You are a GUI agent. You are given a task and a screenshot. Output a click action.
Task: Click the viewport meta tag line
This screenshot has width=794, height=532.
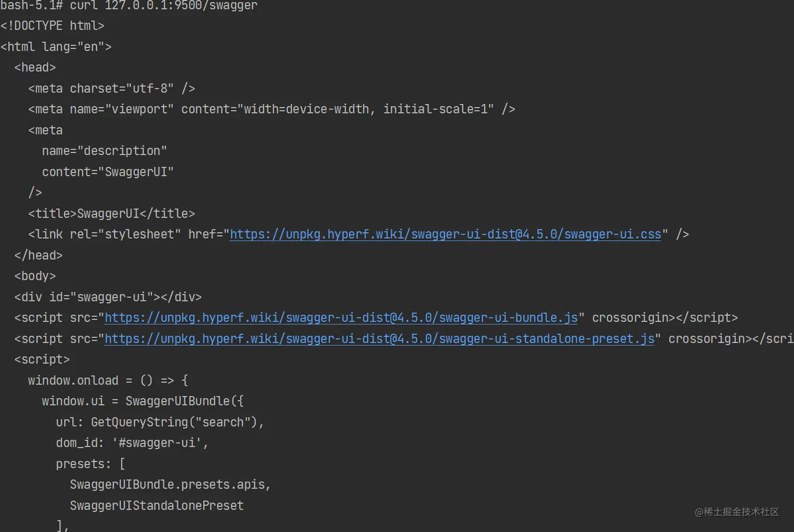click(x=271, y=109)
